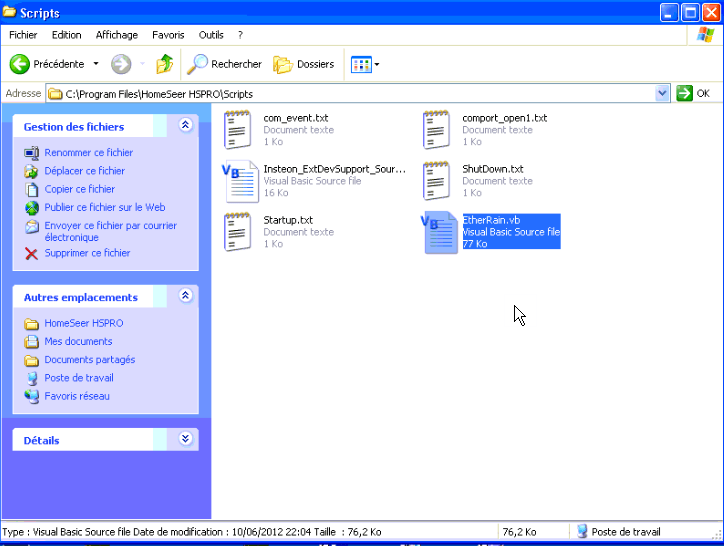Open Poste de travail link
The height and width of the screenshot is (546, 724).
79,378
